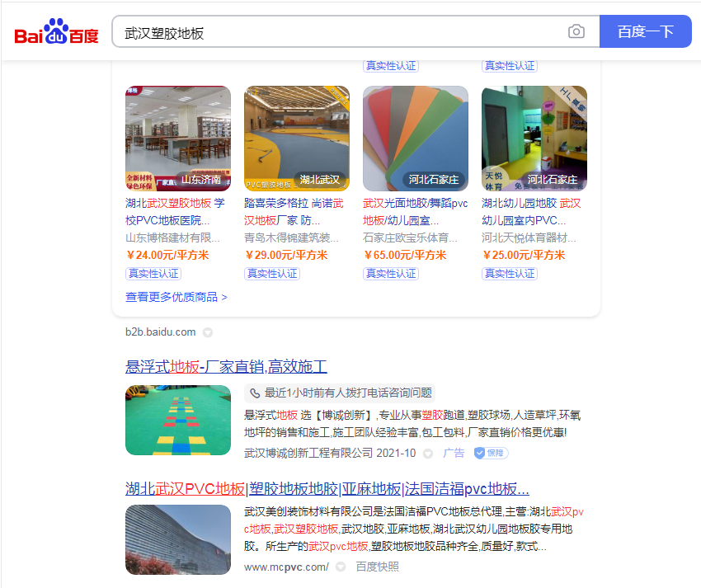
Task: Open green hopscotch playground floor thumbnail
Action: pos(177,420)
